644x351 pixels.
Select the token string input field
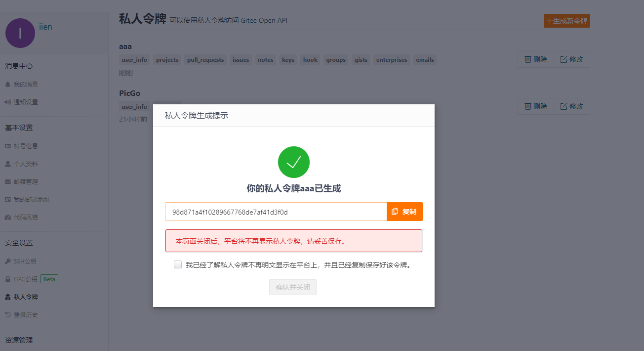276,212
